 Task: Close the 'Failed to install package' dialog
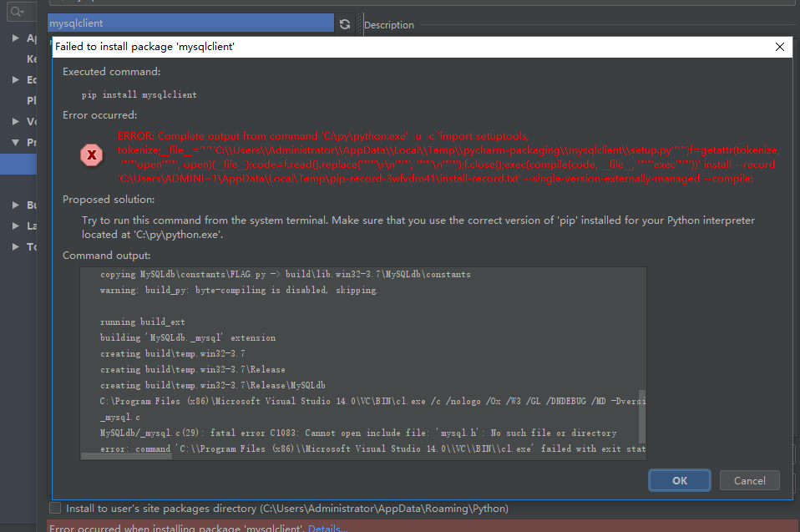[780, 48]
